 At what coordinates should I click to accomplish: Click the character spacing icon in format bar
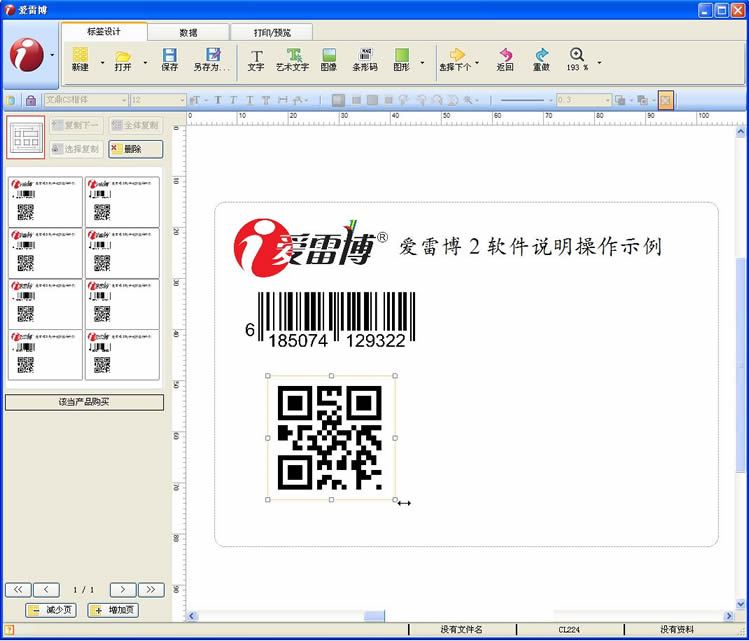(x=283, y=100)
